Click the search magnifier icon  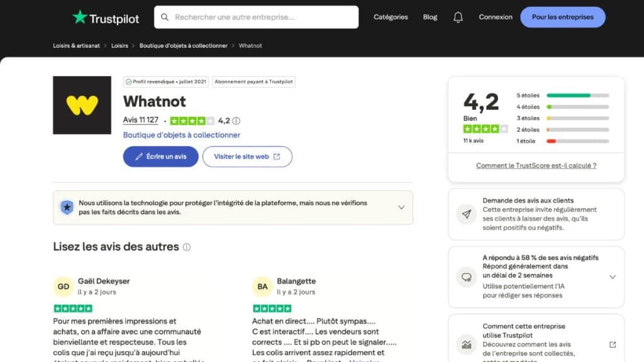(x=165, y=17)
